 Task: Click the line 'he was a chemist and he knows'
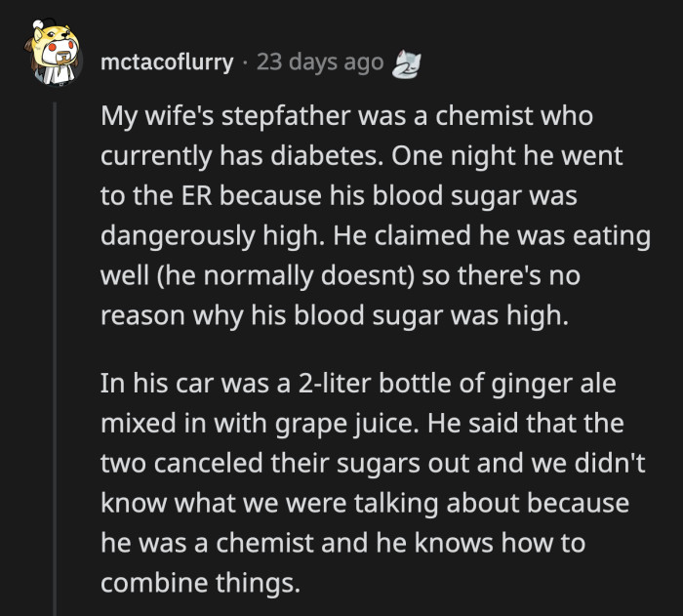pyautogui.click(x=342, y=543)
